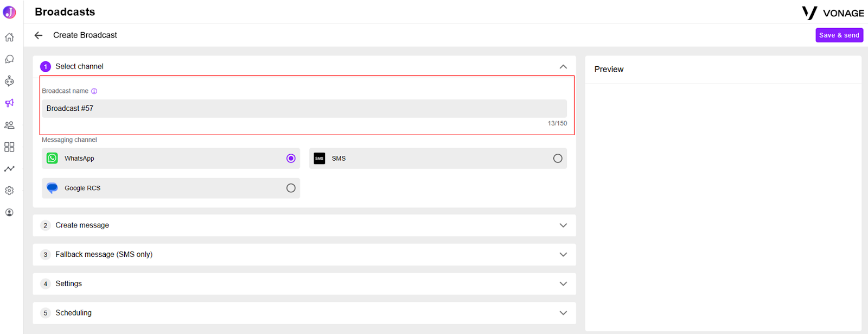Open the bot automation sidebar icon
868x334 pixels.
(9, 81)
